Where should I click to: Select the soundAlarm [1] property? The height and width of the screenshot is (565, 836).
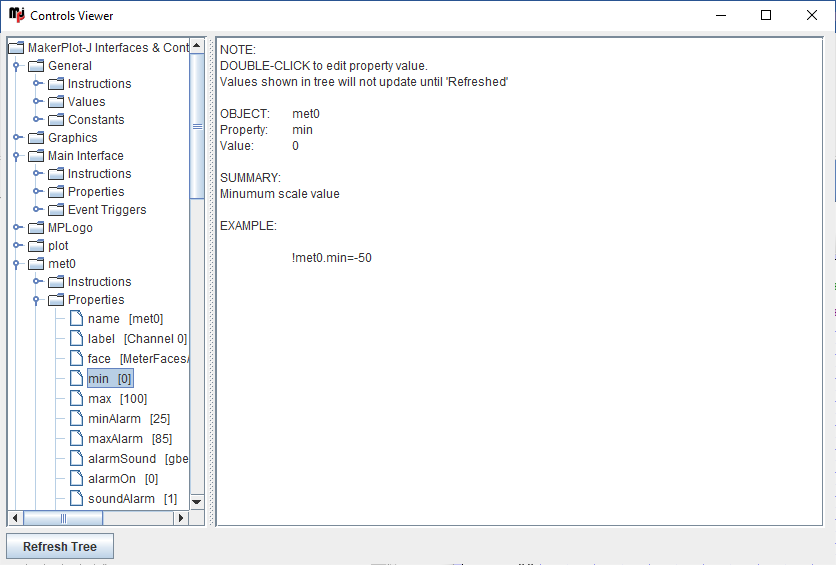click(x=132, y=499)
